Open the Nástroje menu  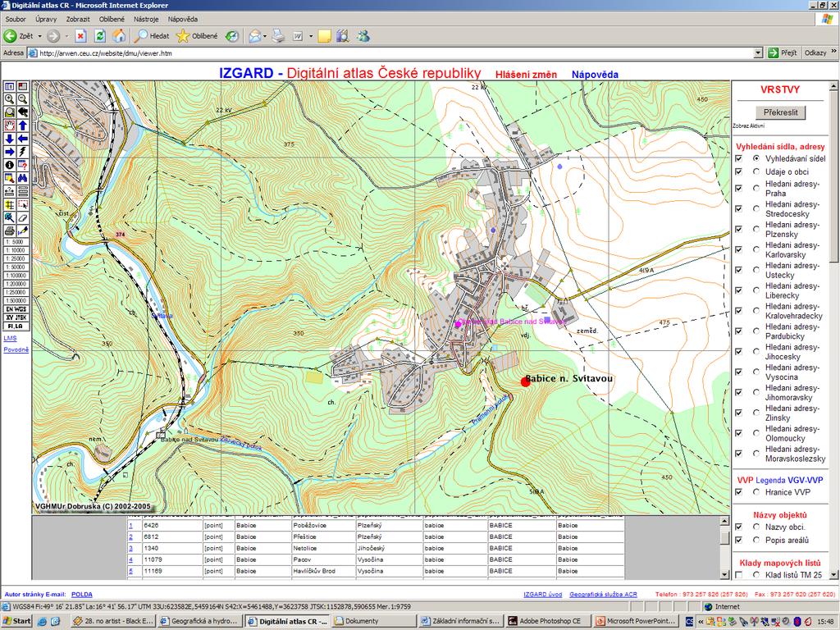[146, 20]
